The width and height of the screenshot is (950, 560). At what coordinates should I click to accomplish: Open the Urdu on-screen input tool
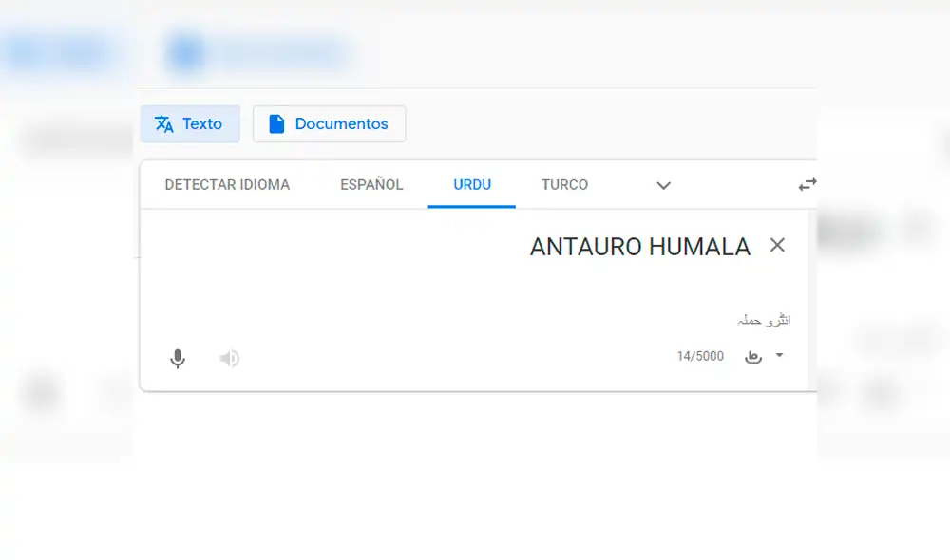tap(752, 356)
